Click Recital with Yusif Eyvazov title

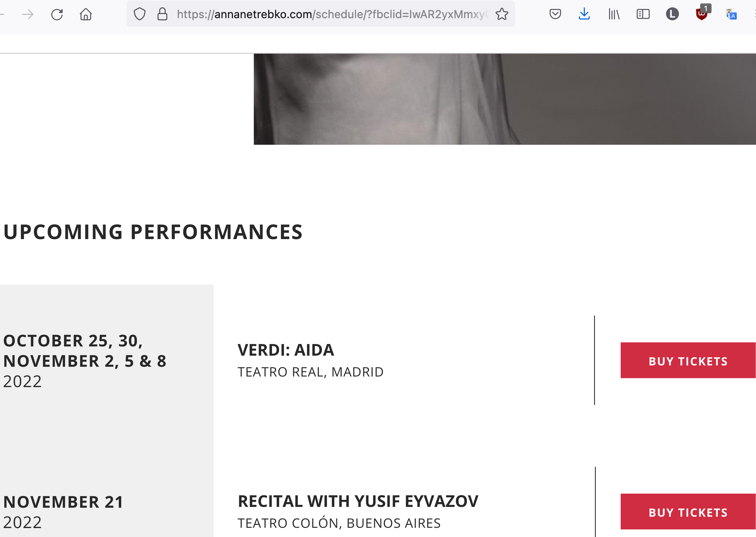tap(358, 501)
